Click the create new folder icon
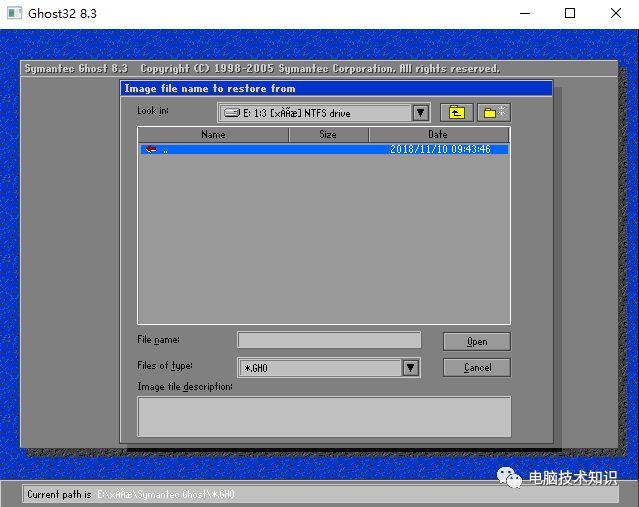639x507 pixels. click(x=494, y=112)
